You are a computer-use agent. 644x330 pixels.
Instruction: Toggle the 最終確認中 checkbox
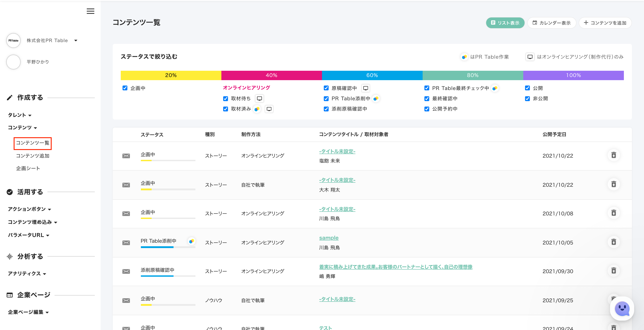(427, 99)
